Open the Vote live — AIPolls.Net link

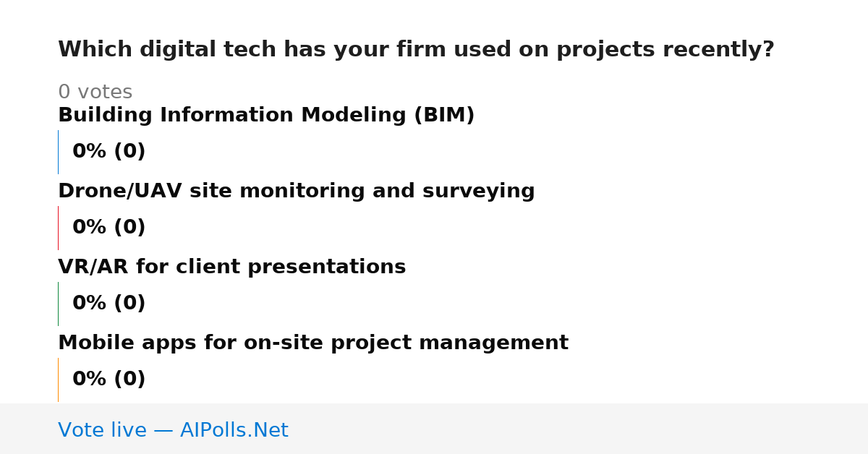coord(173,430)
